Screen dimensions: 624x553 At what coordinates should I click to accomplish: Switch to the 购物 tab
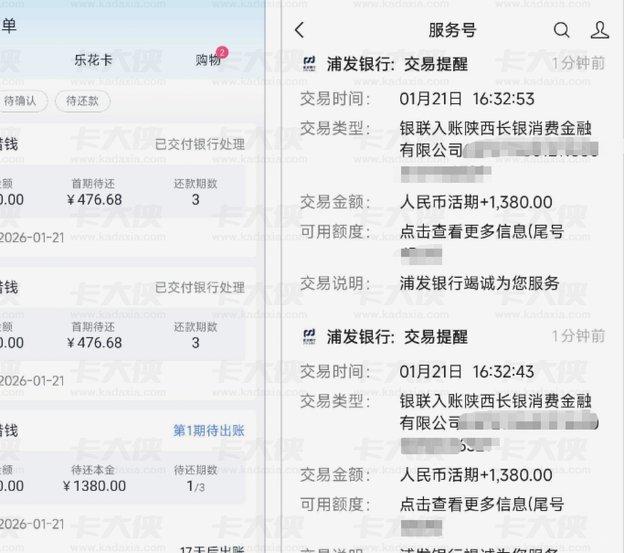[x=207, y=60]
